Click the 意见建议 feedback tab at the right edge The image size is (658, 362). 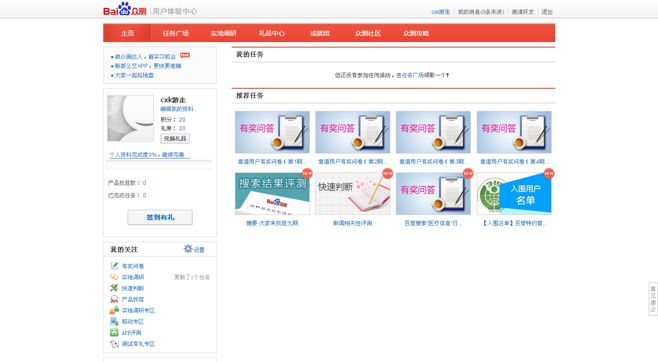tap(653, 299)
